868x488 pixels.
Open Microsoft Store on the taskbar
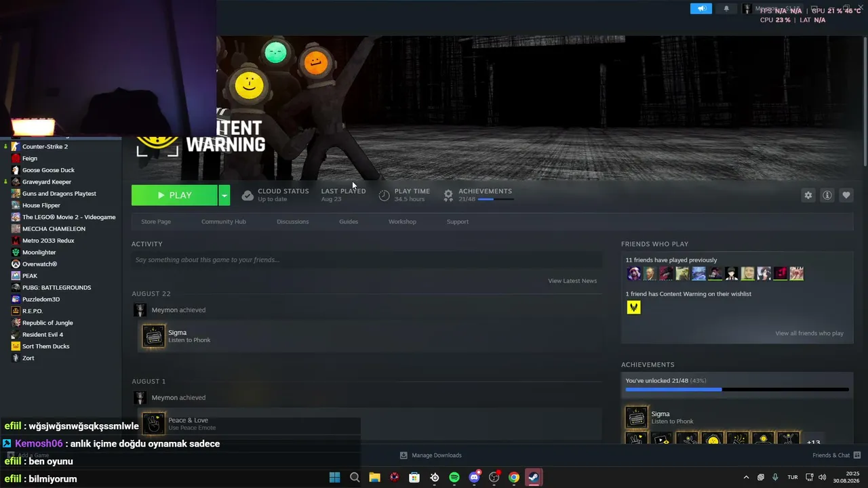[x=414, y=477]
